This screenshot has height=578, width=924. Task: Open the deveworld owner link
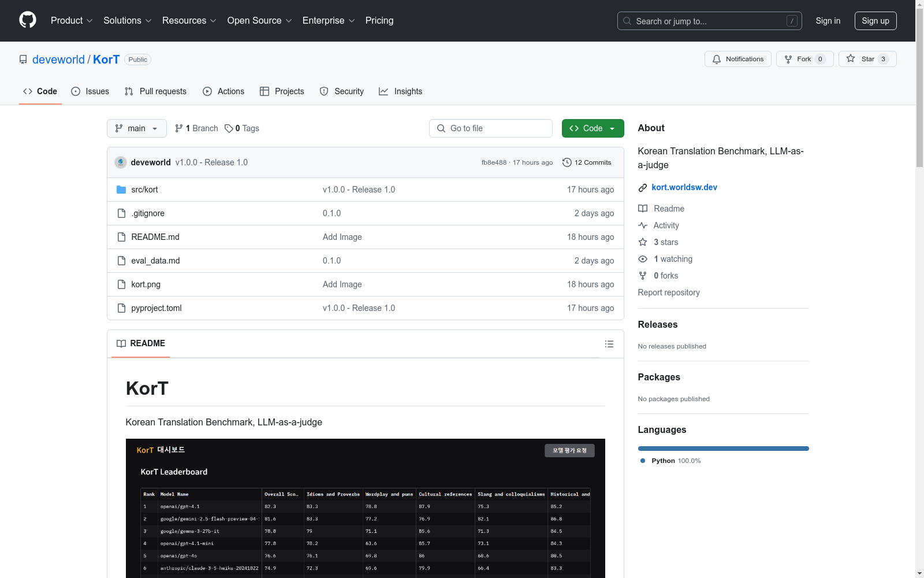coord(58,60)
